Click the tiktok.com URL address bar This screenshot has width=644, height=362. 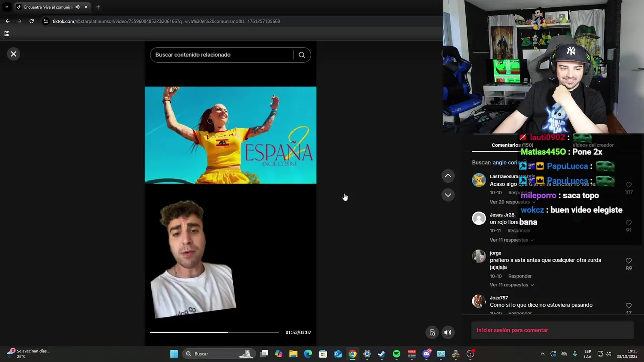coord(166,21)
